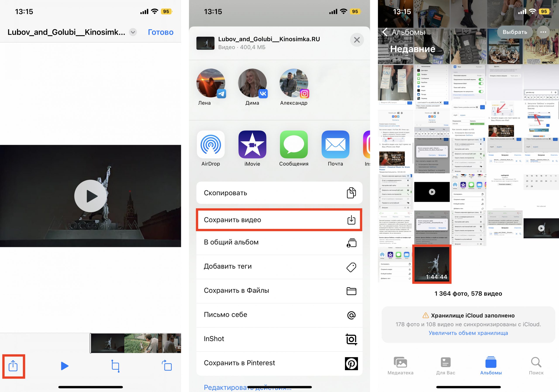The image size is (559, 392).
Task: Tap Добавить теги option in share sheet
Action: [279, 266]
